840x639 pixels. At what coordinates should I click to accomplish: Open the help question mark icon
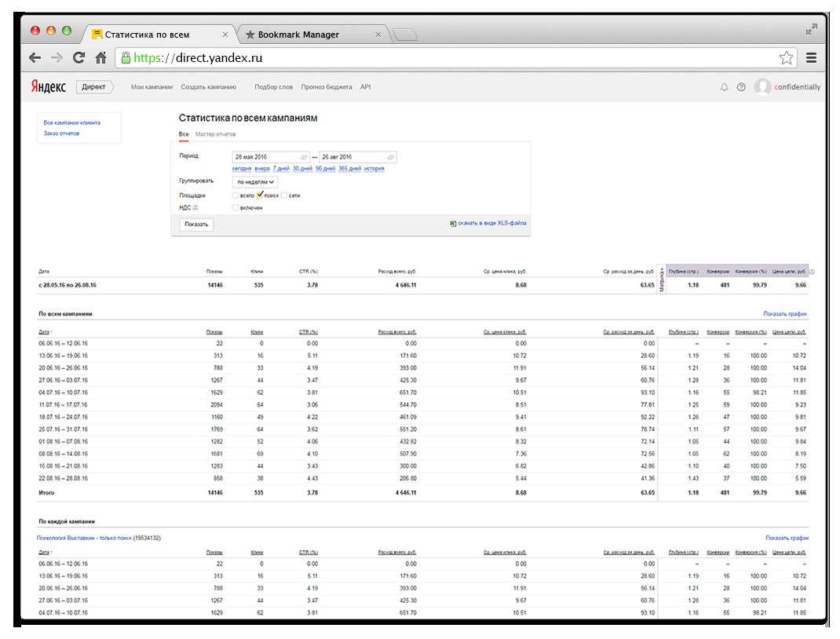pyautogui.click(x=741, y=87)
